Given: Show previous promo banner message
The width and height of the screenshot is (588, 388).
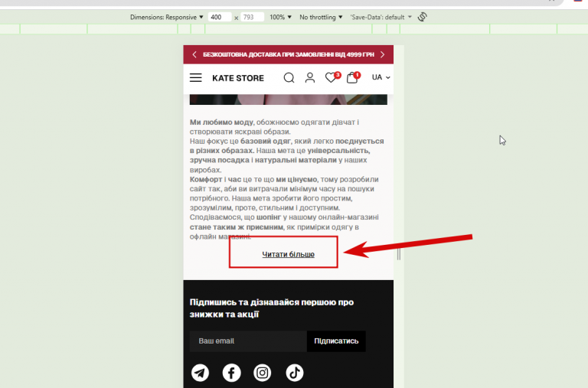Looking at the screenshot, I should coord(194,55).
